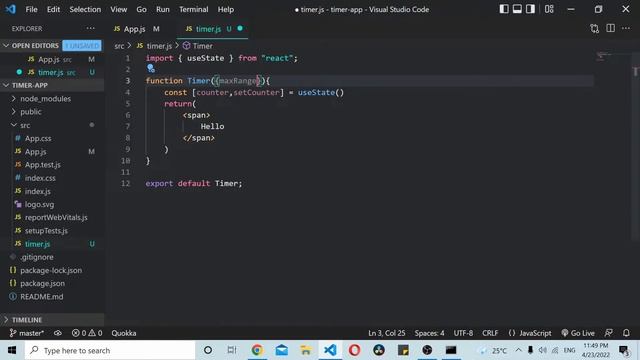Click unsaved dot on timer.js tab
The height and width of the screenshot is (360, 640).
tap(240, 28)
